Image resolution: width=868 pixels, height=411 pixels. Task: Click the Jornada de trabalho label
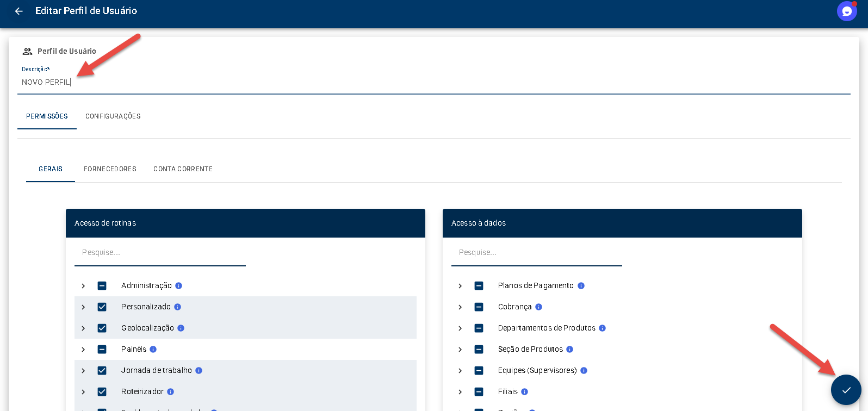[157, 370]
